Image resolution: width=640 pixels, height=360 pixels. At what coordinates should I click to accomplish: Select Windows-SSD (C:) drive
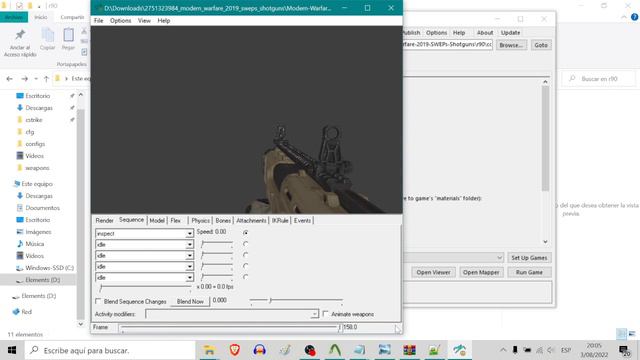coord(49,268)
